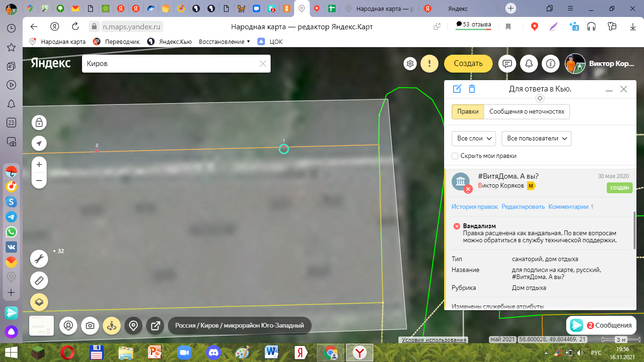Switch to Сообщения о неточностях tab

[527, 112]
